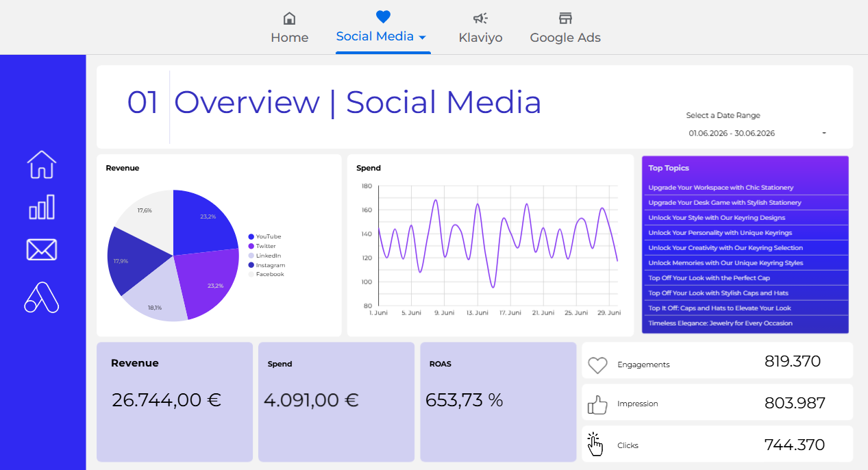Open the sidebar Google Ads logo icon

point(42,297)
